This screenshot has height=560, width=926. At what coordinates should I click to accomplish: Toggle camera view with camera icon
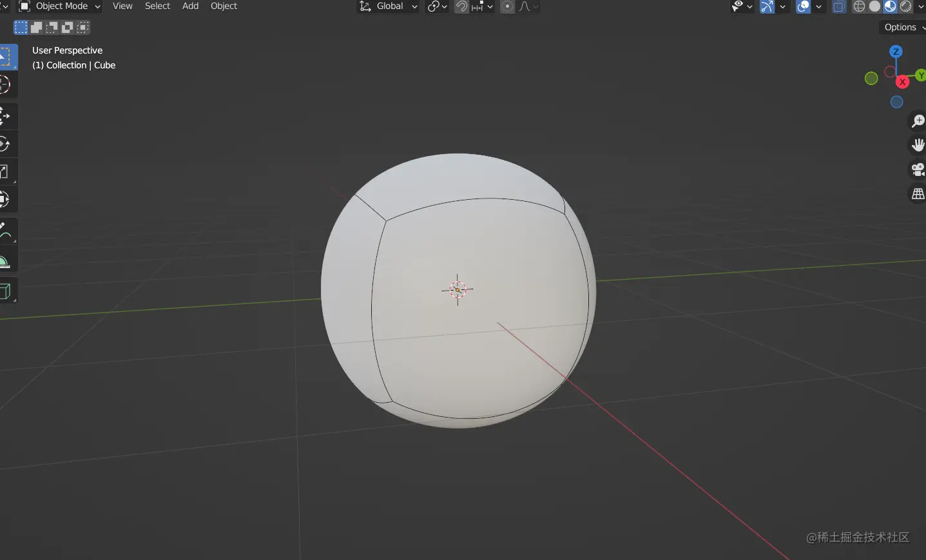pos(918,169)
